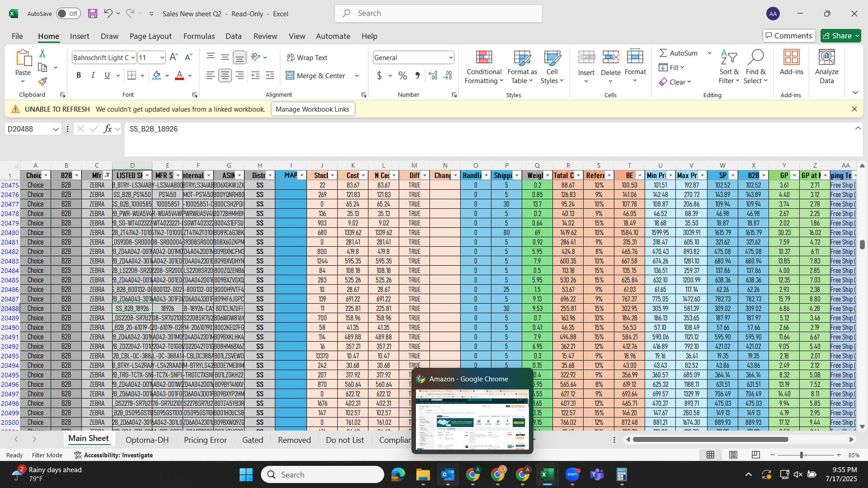Viewport: 868px width, 488px height.
Task: Switch to the Data ribbon tab
Action: 233,36
